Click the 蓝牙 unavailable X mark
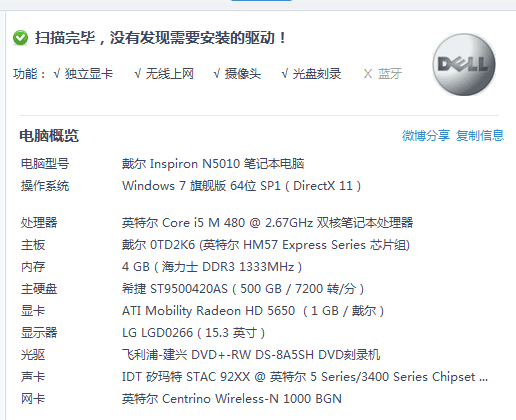This screenshot has width=516, height=420. pos(368,74)
